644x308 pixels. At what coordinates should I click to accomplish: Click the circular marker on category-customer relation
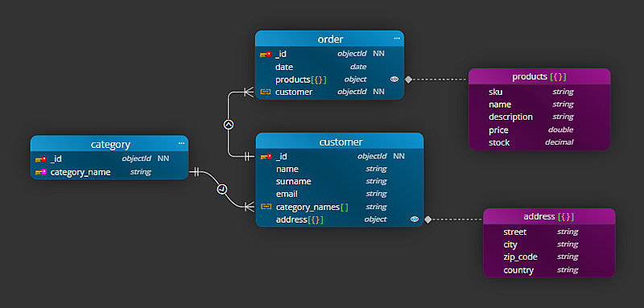[222, 189]
